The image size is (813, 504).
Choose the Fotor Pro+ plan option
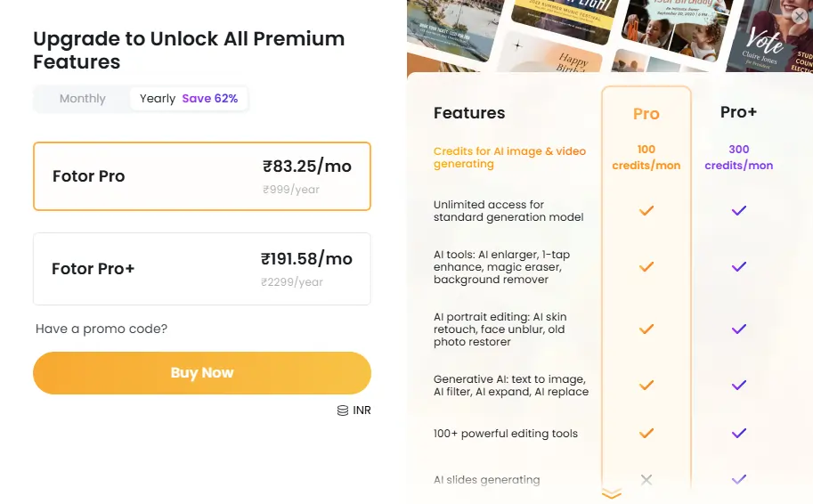[202, 269]
